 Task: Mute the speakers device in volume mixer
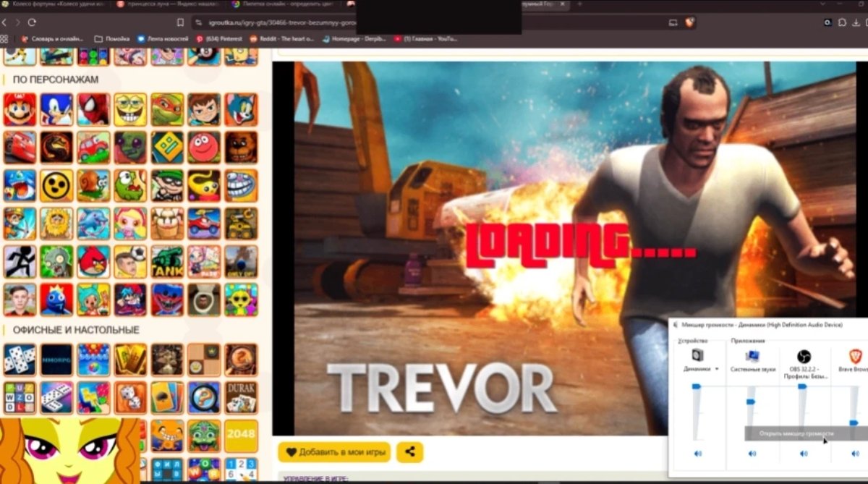point(697,454)
